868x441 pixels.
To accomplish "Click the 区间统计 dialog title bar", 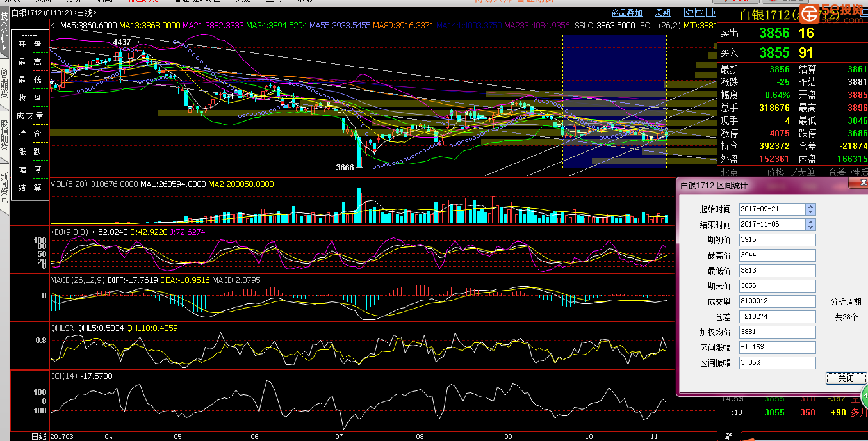I will click(762, 184).
